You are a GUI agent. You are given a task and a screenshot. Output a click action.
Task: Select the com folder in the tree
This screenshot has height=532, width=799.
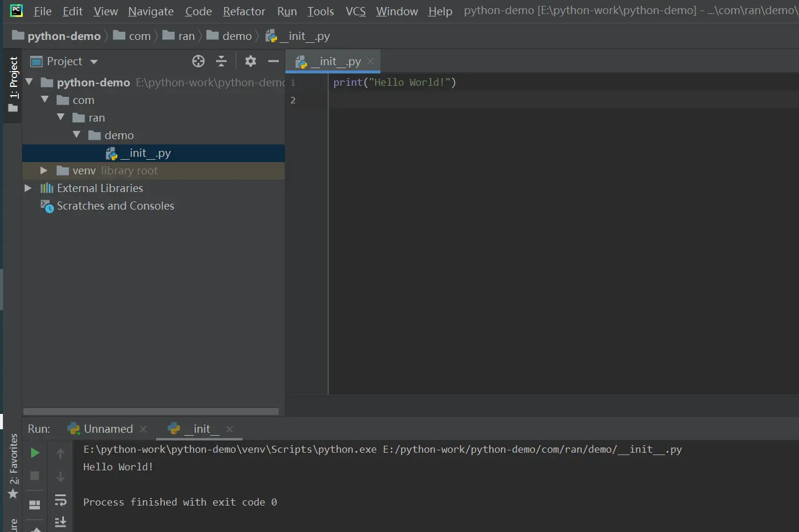[x=153, y=100]
